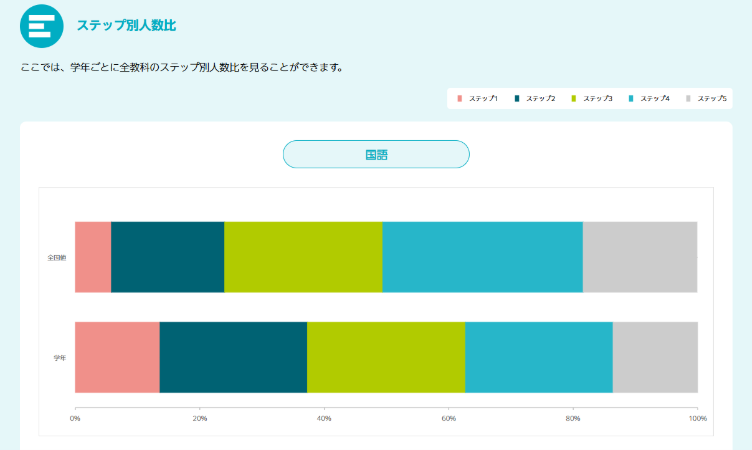752x450 pixels.
Task: Click the cyan segment of the 全国値 bar
Action: coord(482,257)
